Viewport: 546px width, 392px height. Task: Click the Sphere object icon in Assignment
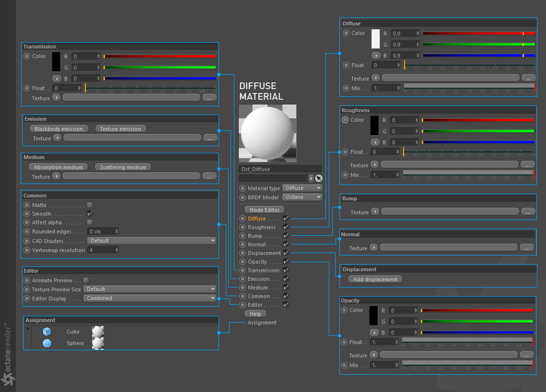point(47,343)
